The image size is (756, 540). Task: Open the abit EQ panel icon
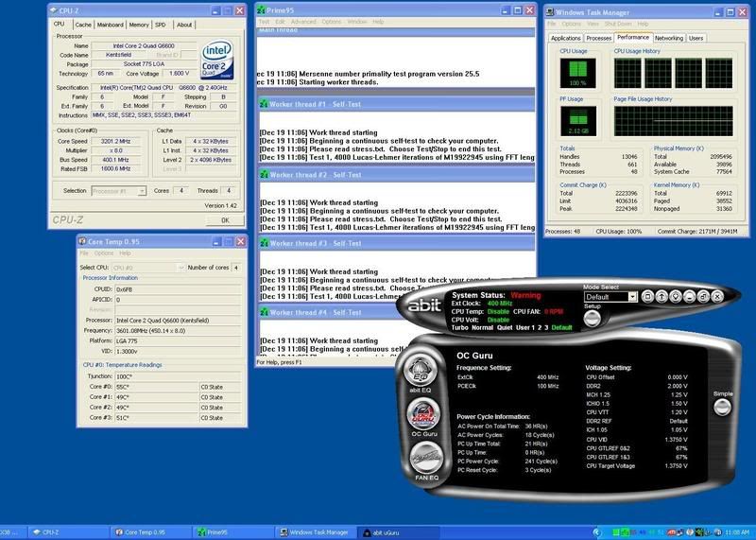pyautogui.click(x=420, y=370)
